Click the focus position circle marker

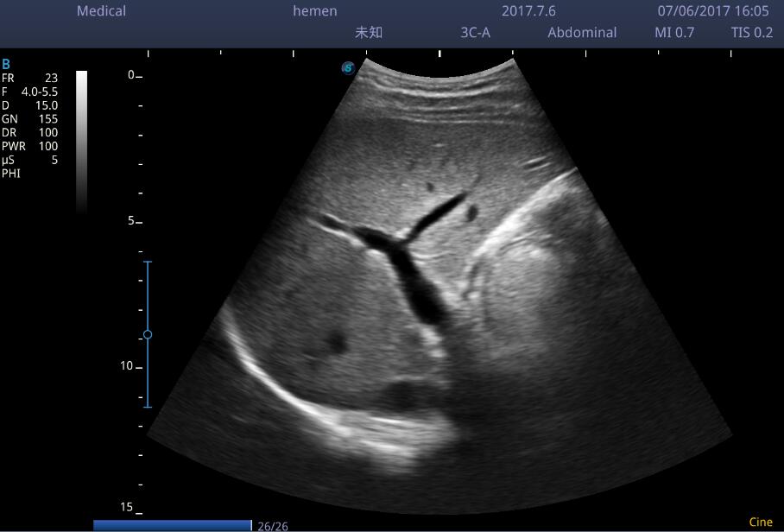148,334
